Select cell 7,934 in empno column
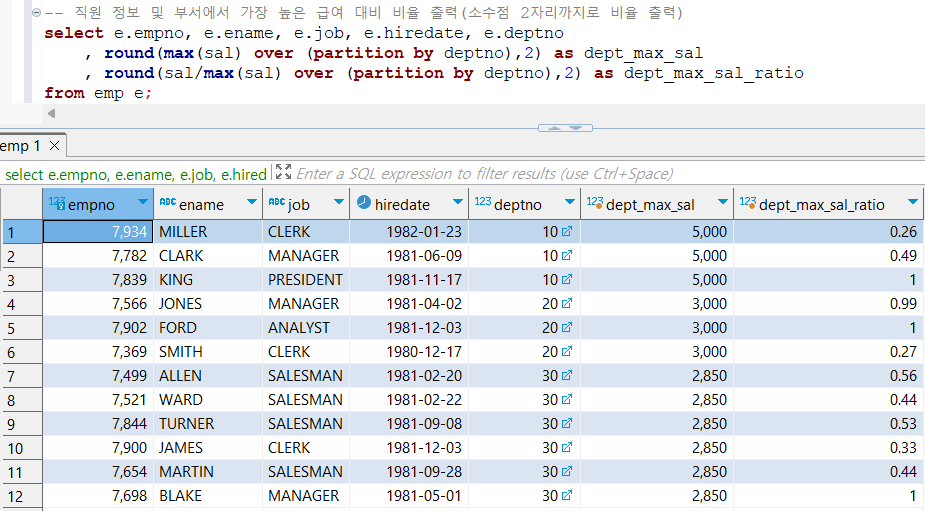 (98, 231)
